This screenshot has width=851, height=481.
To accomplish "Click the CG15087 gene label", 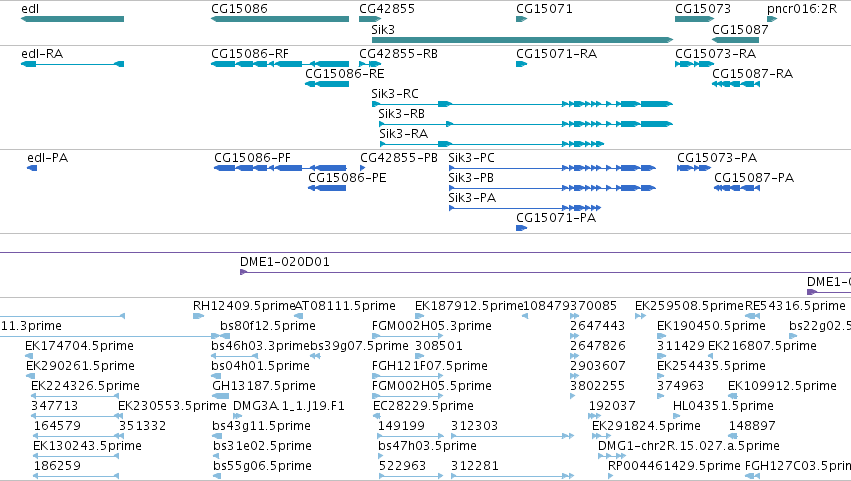I will [740, 29].
